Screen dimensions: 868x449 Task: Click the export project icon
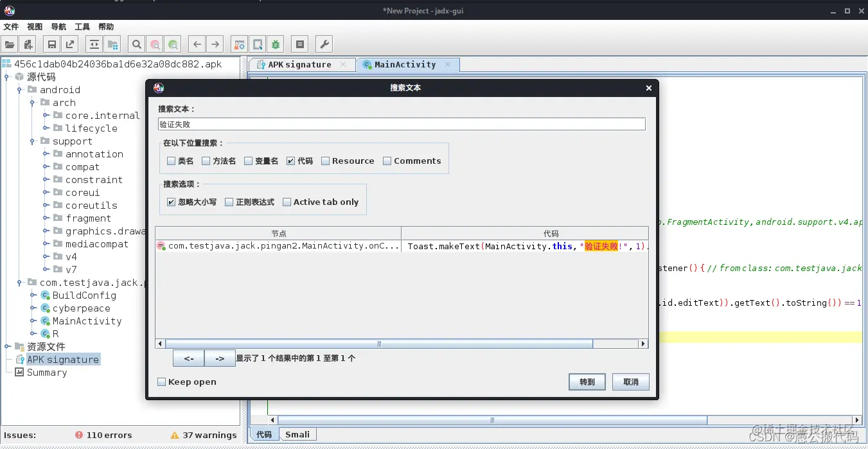point(69,44)
